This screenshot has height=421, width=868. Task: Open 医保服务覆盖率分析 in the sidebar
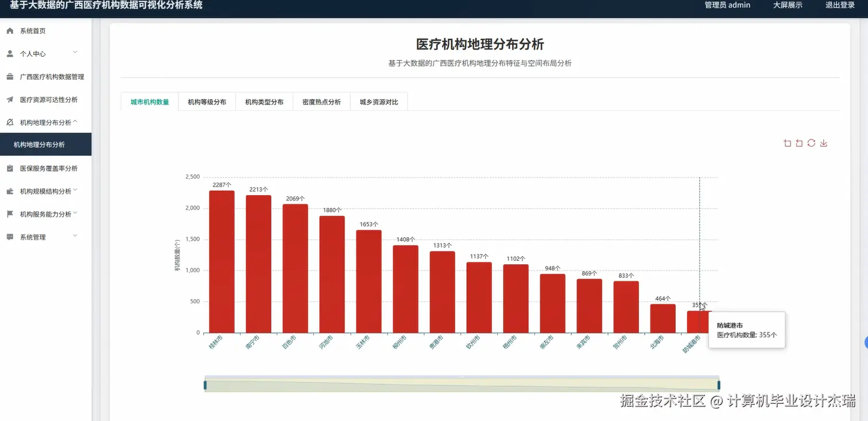46,168
